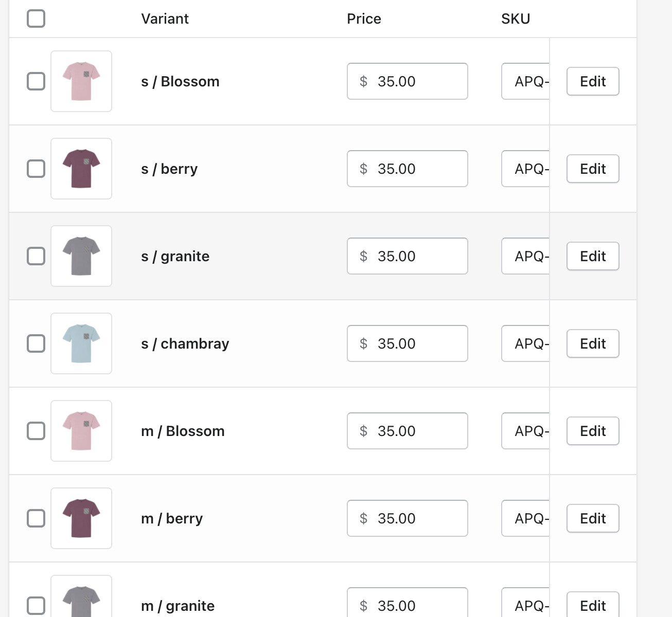Check the s / chambray variant checkbox

tap(36, 343)
